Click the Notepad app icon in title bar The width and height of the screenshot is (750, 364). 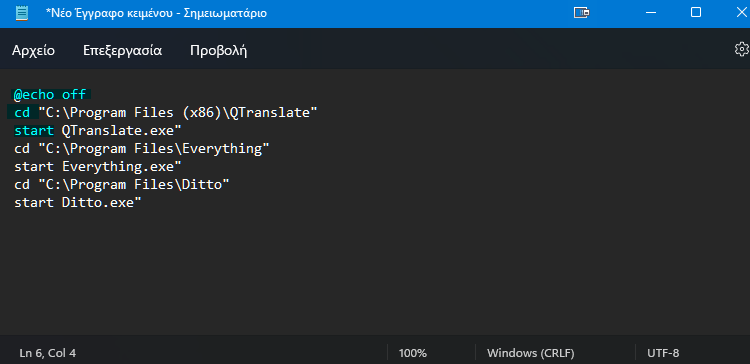[22, 13]
